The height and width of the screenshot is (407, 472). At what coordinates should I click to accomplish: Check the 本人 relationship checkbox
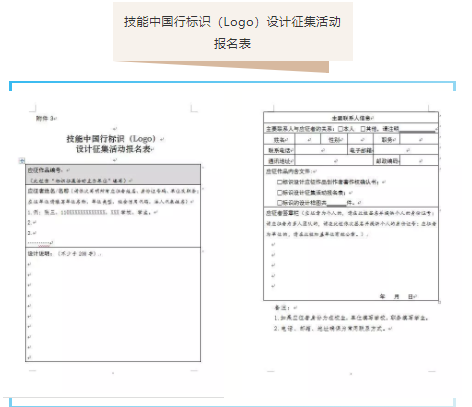(340, 129)
